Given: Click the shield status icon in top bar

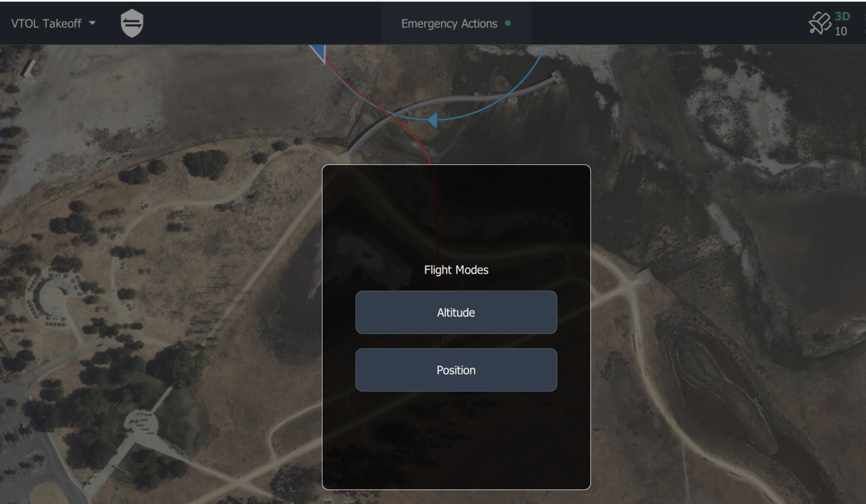Looking at the screenshot, I should tap(132, 23).
